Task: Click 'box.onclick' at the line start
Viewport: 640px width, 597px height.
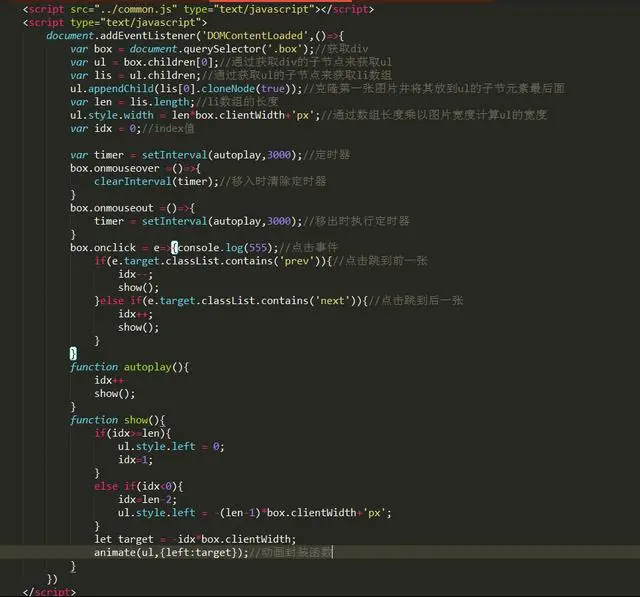Action: pos(103,248)
